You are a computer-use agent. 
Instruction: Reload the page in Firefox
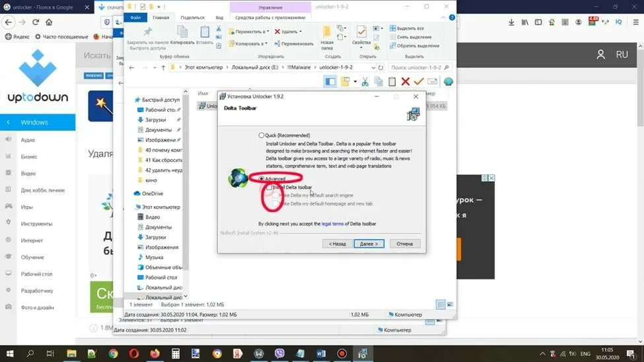point(36,22)
